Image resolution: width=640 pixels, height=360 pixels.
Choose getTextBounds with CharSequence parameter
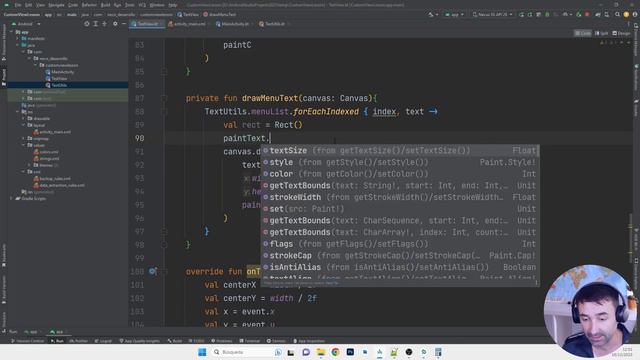[400, 221]
